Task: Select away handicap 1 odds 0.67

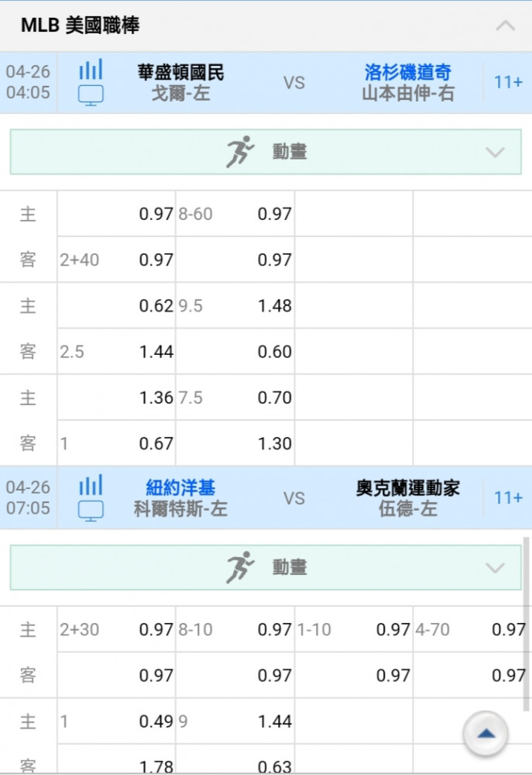Action: (156, 444)
